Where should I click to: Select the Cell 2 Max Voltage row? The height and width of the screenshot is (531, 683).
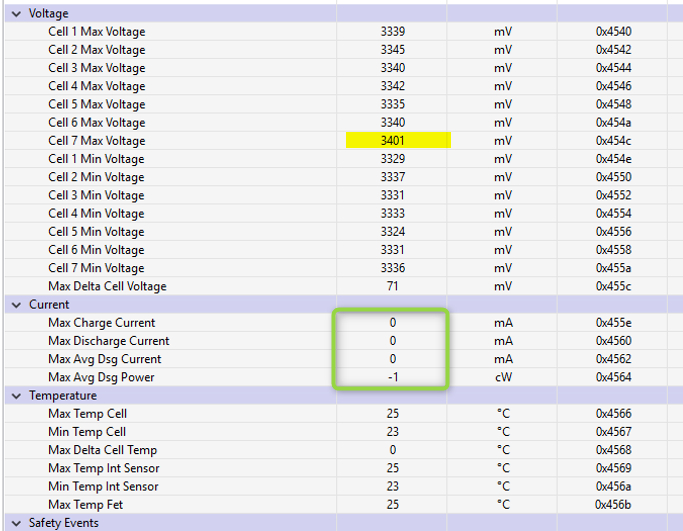[x=343, y=50]
